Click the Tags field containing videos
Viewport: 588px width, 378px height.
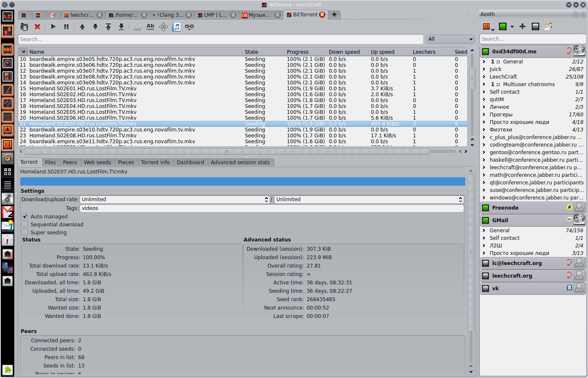coord(272,208)
